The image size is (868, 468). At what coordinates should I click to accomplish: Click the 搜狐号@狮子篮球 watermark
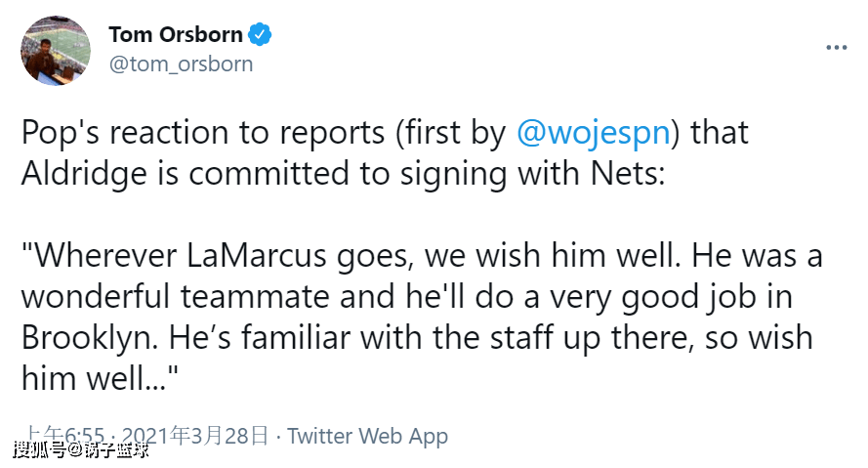(81, 449)
